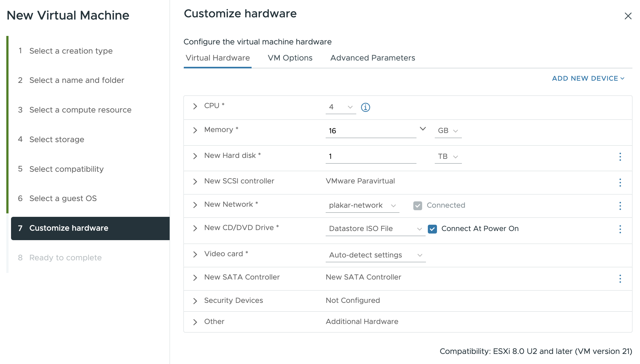Expand the Security Devices row
640x364 pixels.
point(195,301)
